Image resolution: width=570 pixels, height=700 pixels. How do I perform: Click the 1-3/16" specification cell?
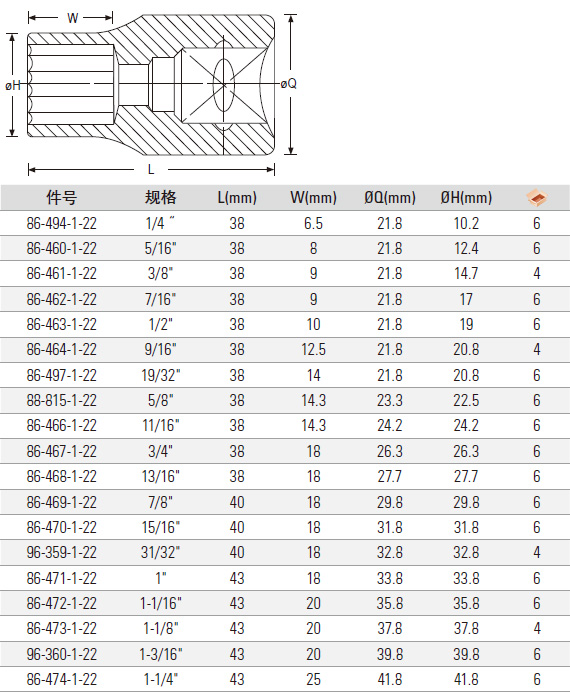coord(161,654)
